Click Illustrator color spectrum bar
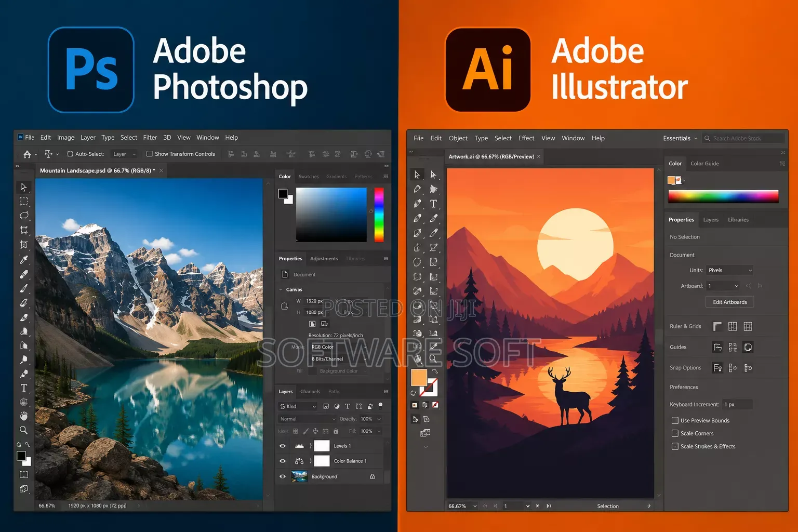Image resolution: width=798 pixels, height=532 pixels. pos(723,196)
